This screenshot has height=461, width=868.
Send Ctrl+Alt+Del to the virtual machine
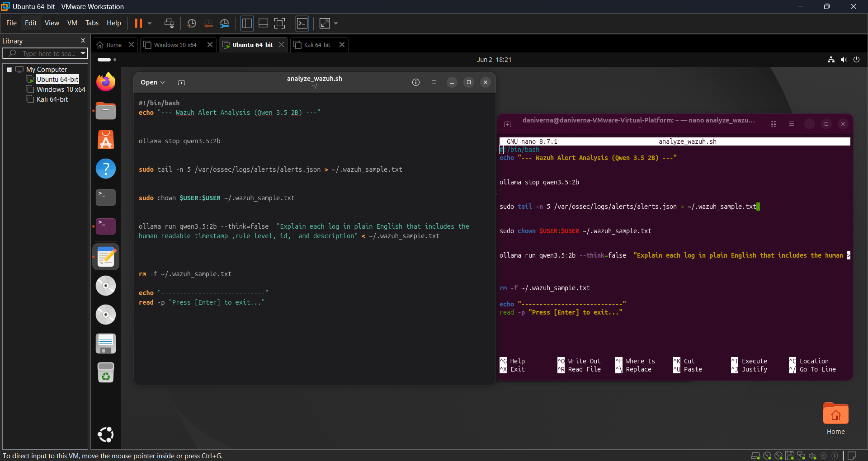point(170,24)
